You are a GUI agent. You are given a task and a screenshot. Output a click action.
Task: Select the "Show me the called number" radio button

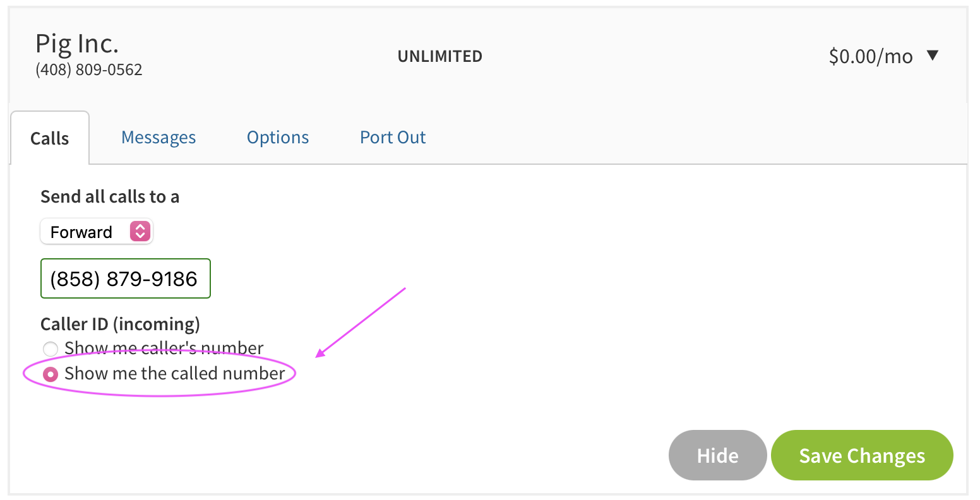click(x=50, y=374)
